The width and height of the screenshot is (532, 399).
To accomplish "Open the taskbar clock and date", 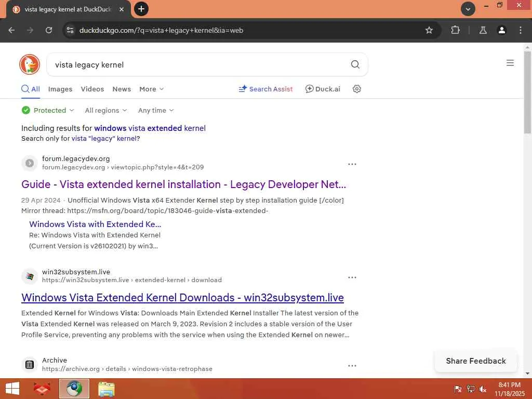I will click(509, 389).
